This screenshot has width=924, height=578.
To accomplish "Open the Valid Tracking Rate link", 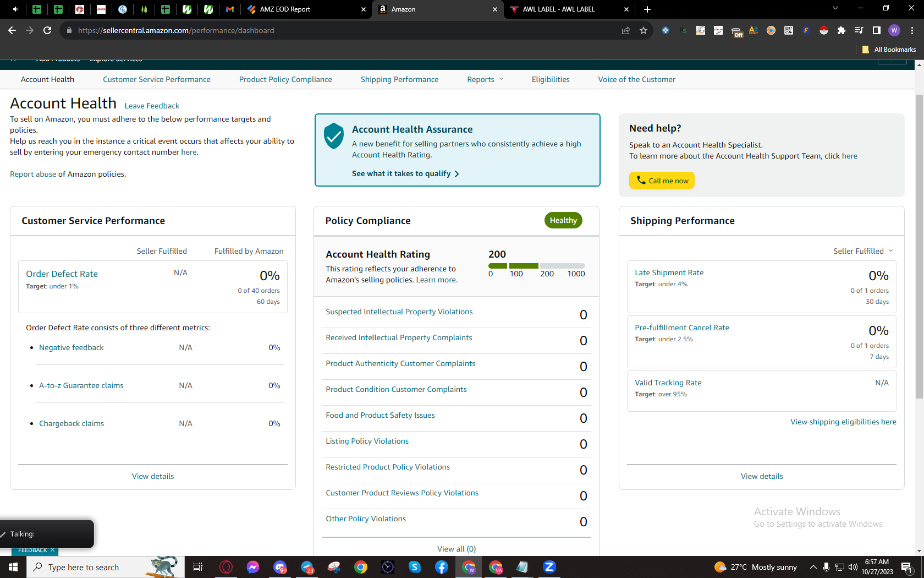I will [x=668, y=383].
